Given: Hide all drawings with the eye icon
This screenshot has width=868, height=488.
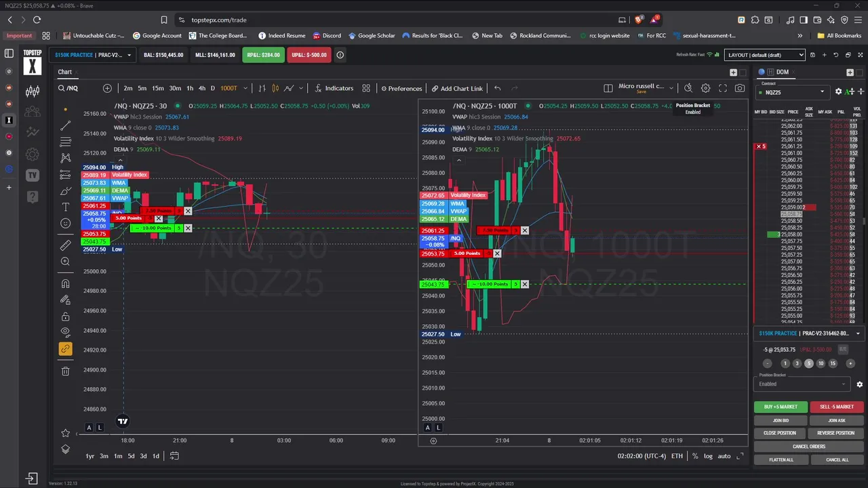Looking at the screenshot, I should point(65,332).
